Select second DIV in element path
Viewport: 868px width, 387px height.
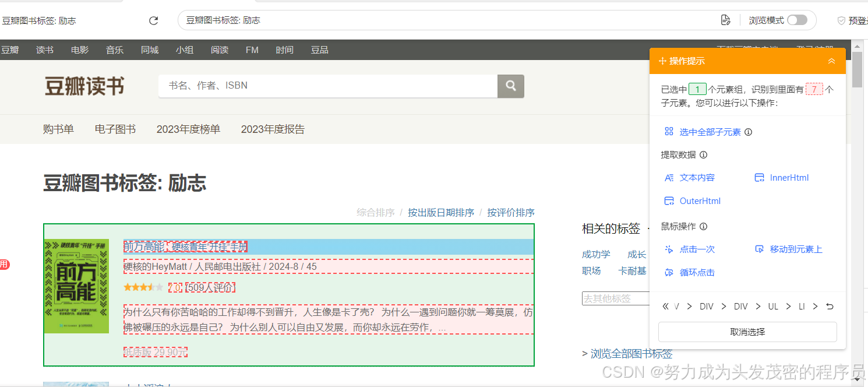pos(741,307)
